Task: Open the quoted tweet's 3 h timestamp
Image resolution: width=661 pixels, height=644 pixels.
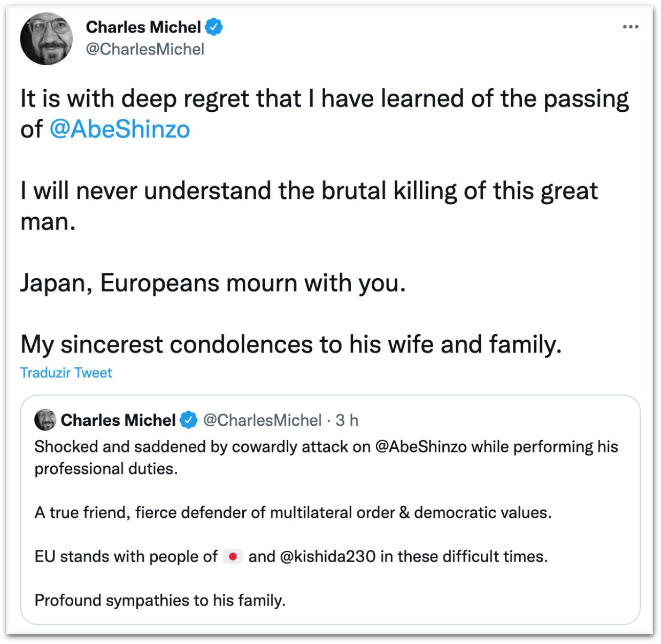Action: (347, 420)
